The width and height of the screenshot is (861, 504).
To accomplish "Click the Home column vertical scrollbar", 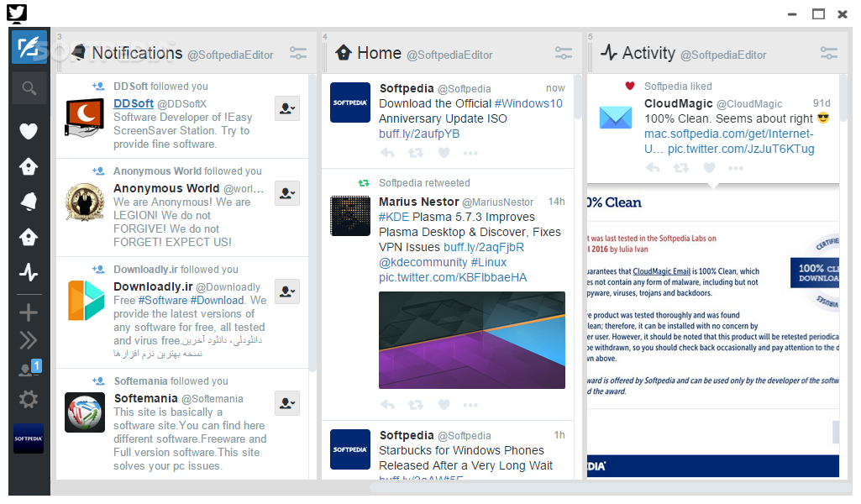I will (x=578, y=97).
